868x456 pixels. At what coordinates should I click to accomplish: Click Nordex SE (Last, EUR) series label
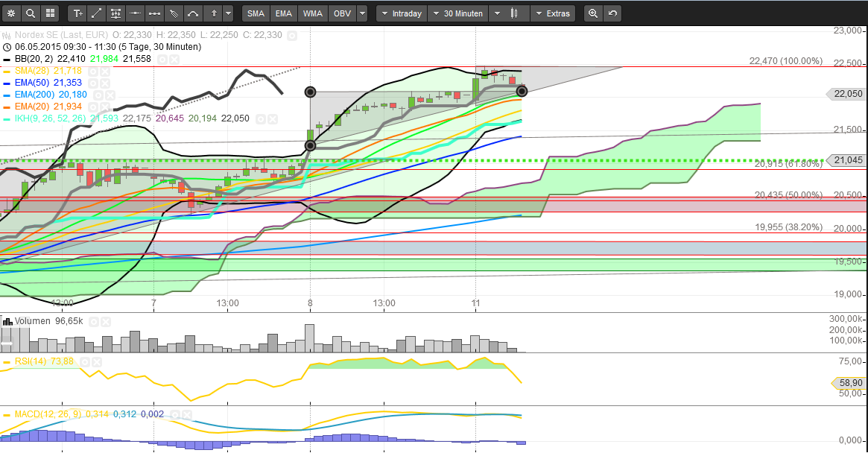click(x=61, y=35)
